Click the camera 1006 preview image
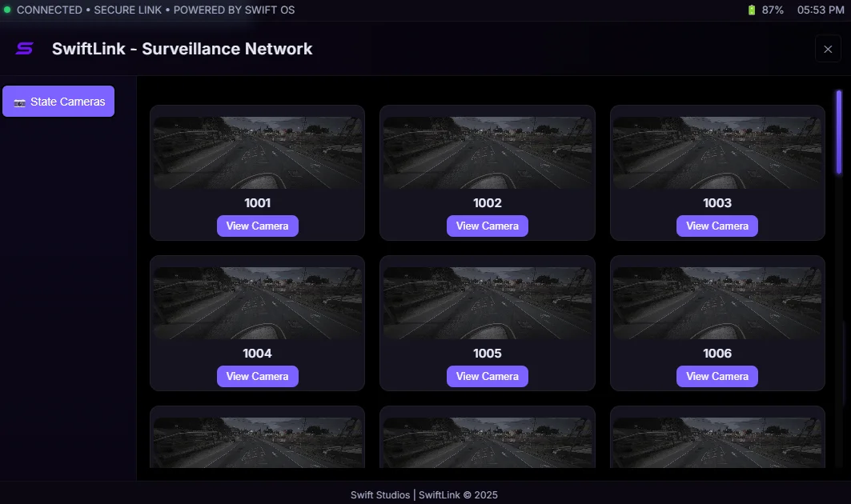Viewport: 851px width, 504px height. [717, 303]
